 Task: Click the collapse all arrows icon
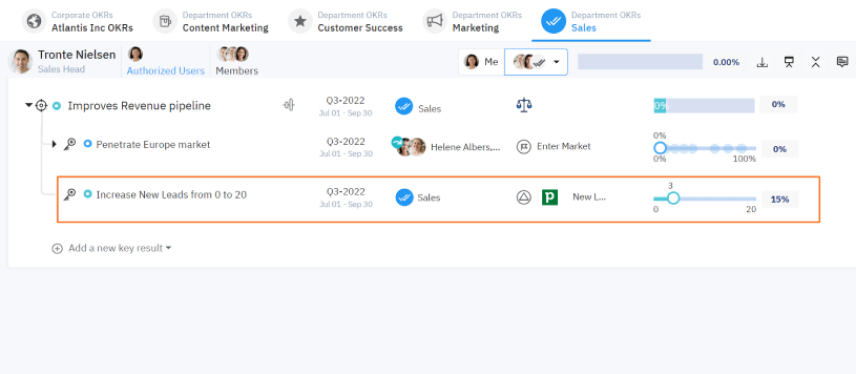click(816, 62)
